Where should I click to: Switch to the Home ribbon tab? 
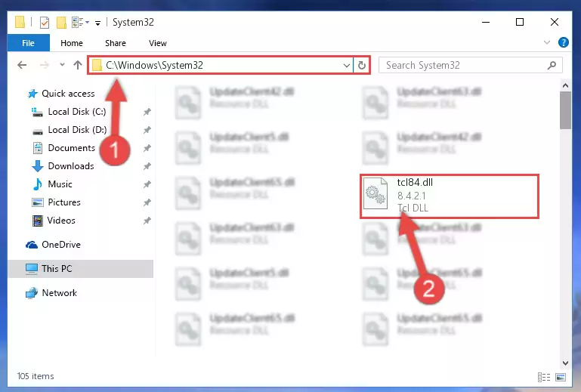coord(72,43)
